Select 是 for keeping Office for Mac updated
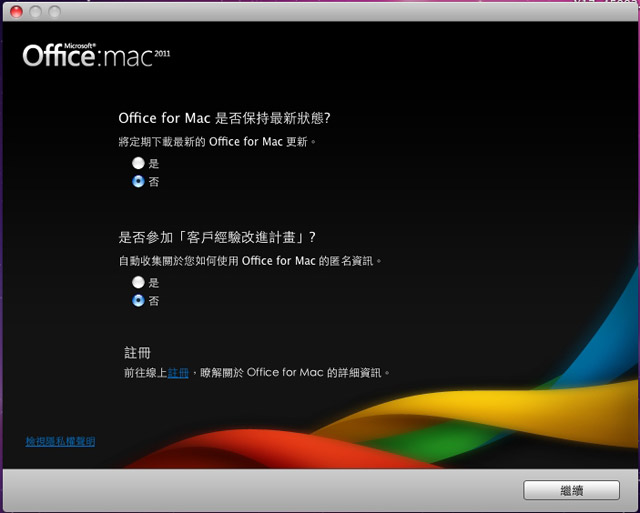640x513 pixels. 138,163
